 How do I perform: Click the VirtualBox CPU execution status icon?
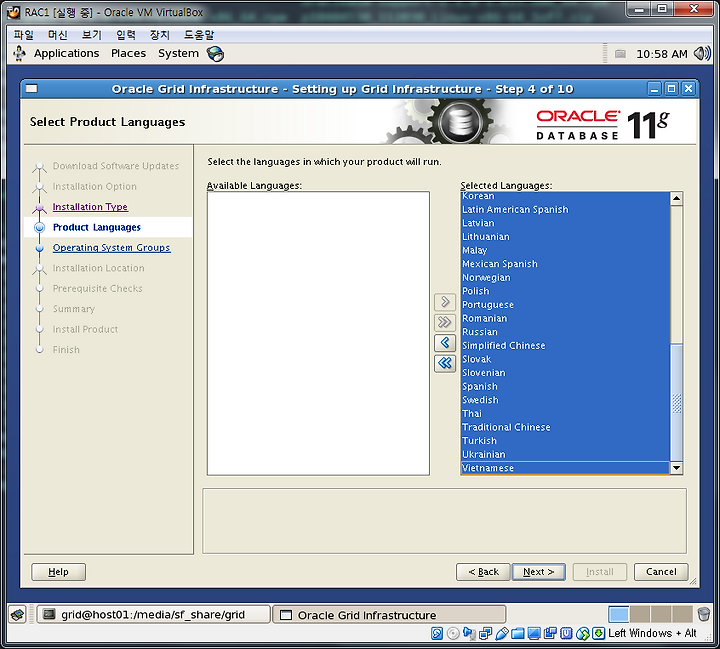tap(566, 633)
